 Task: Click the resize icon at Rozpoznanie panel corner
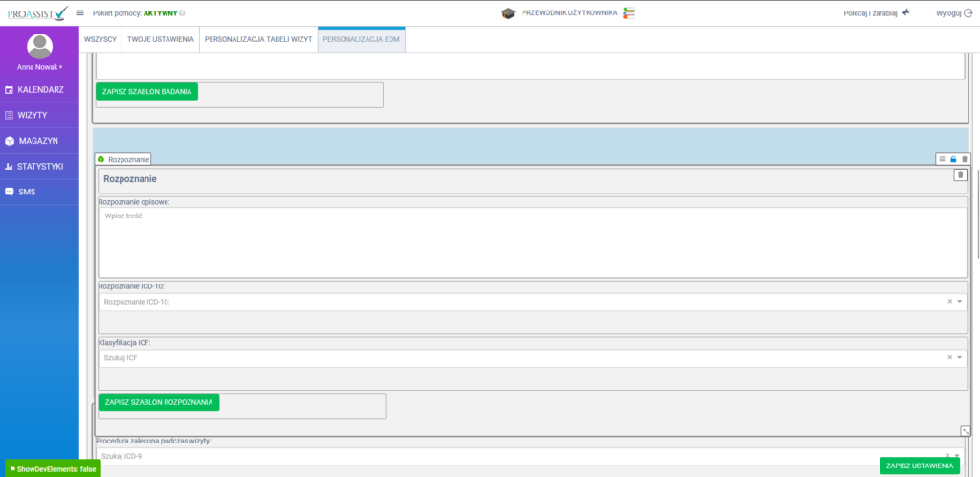click(x=966, y=431)
